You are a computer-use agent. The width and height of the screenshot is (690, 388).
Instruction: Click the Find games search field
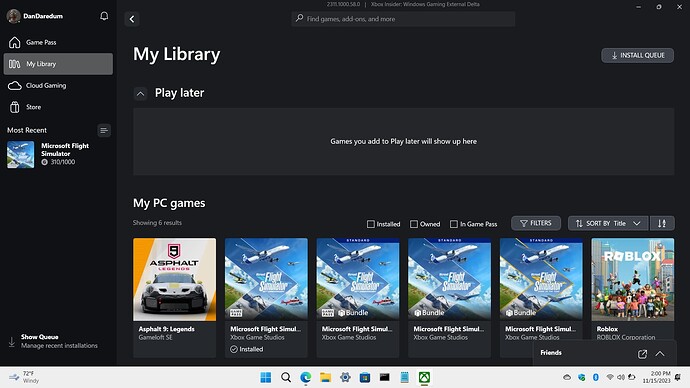[x=403, y=19]
